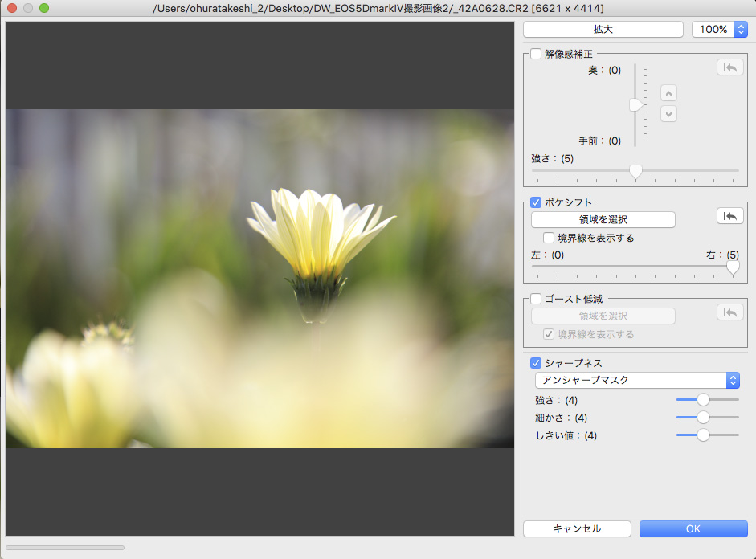Close the window with the red button
Image resolution: width=756 pixels, height=559 pixels.
tap(12, 8)
